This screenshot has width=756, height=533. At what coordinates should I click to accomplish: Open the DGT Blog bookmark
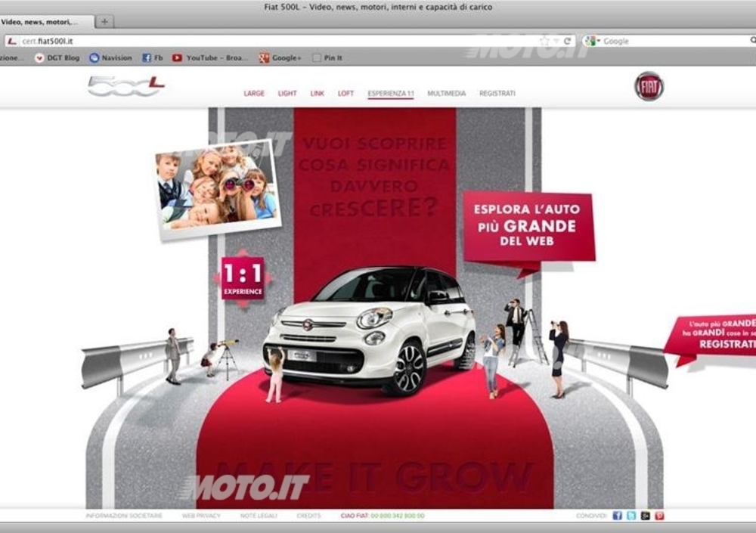coord(57,57)
